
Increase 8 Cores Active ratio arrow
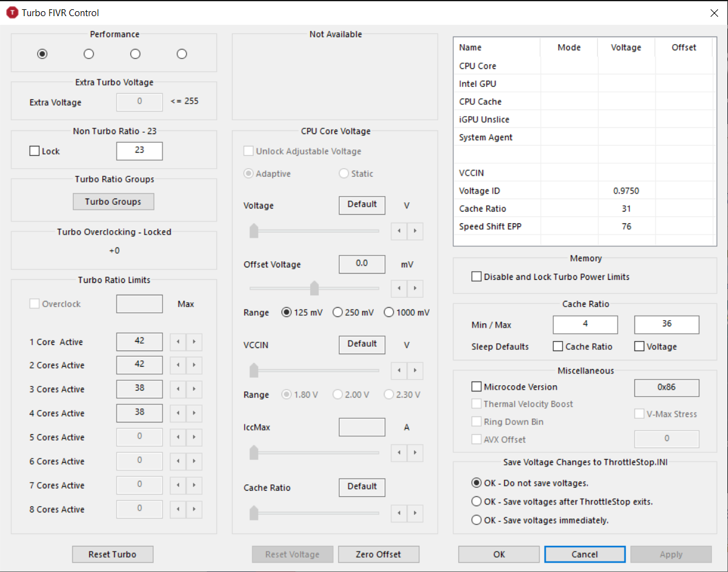click(194, 509)
